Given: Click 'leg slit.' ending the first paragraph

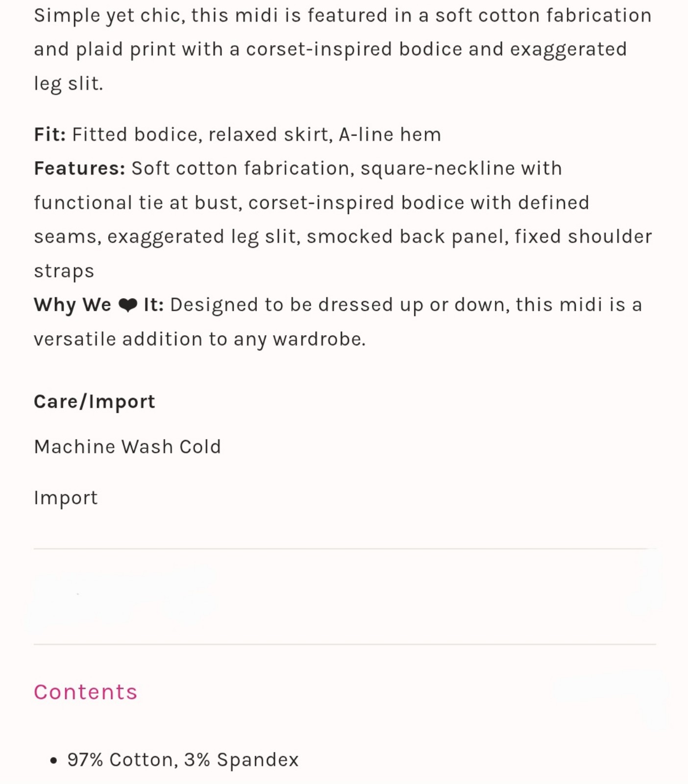Looking at the screenshot, I should 69,84.
